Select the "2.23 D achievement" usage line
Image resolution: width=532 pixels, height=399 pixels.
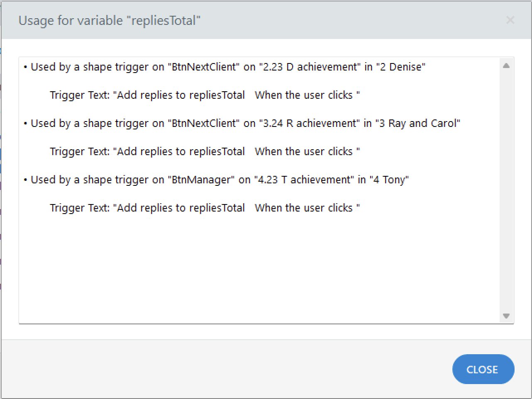[x=225, y=67]
